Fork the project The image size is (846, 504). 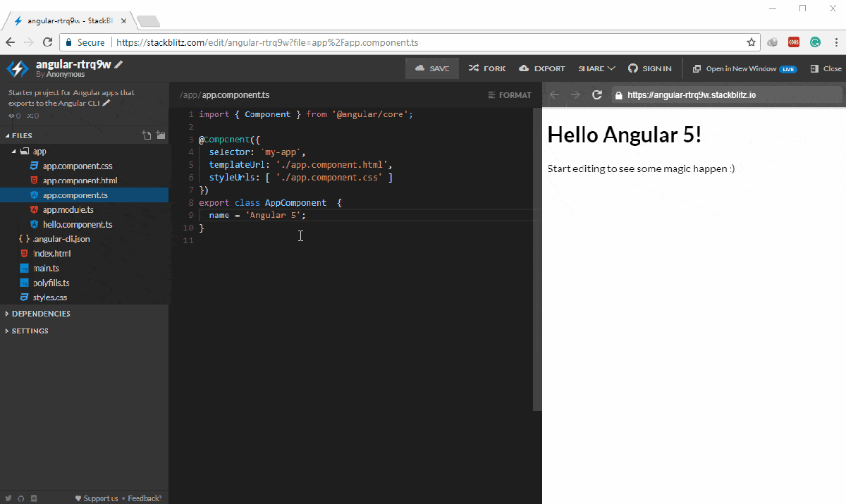[487, 68]
